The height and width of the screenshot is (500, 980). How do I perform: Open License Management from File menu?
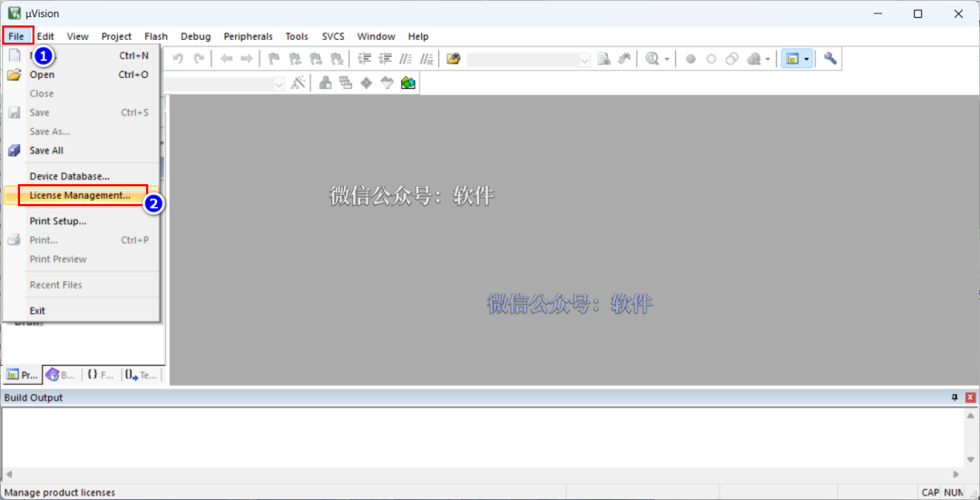pyautogui.click(x=82, y=196)
